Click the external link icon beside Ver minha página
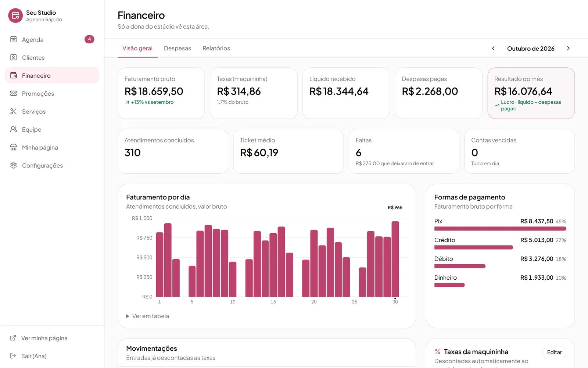Viewport: 588px width, 368px height. coord(13,338)
